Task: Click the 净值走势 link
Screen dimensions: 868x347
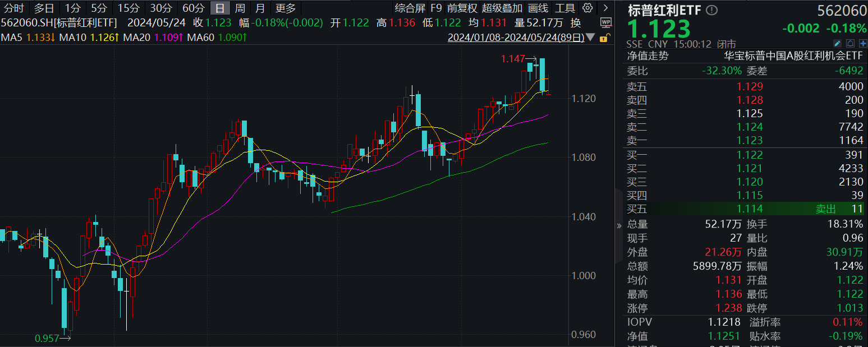Action: pyautogui.click(x=647, y=55)
